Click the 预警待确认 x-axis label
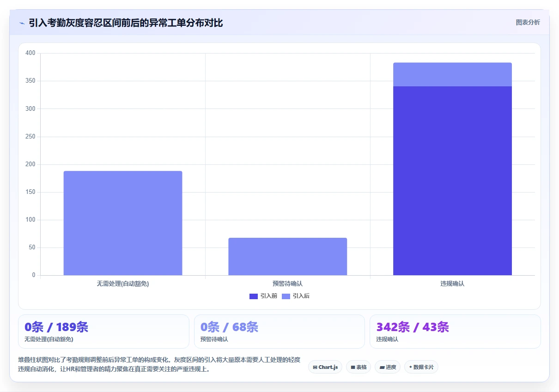The image size is (559, 392). click(x=287, y=283)
